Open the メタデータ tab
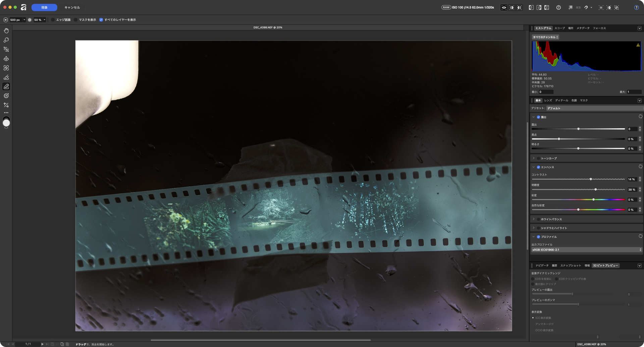This screenshot has height=347, width=644. point(583,28)
